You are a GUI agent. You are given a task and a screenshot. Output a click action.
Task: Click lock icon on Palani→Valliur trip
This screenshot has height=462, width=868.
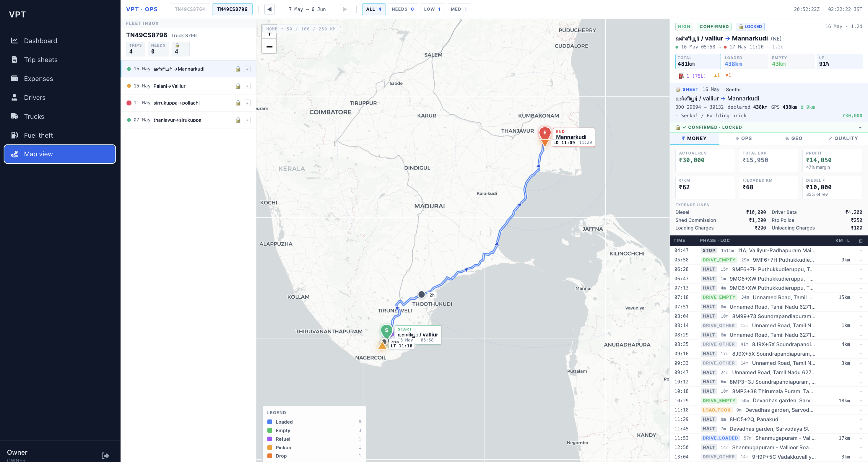click(238, 86)
